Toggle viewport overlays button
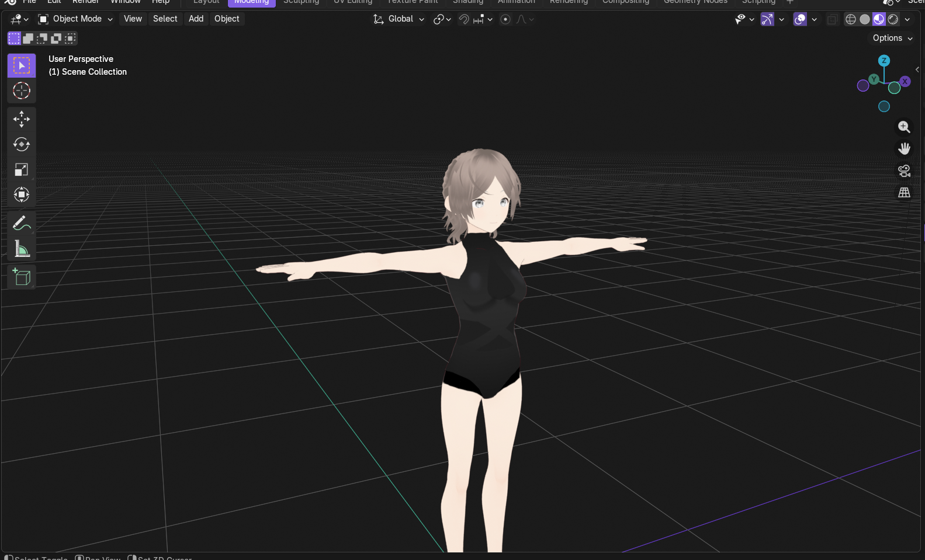The image size is (925, 560). [800, 19]
